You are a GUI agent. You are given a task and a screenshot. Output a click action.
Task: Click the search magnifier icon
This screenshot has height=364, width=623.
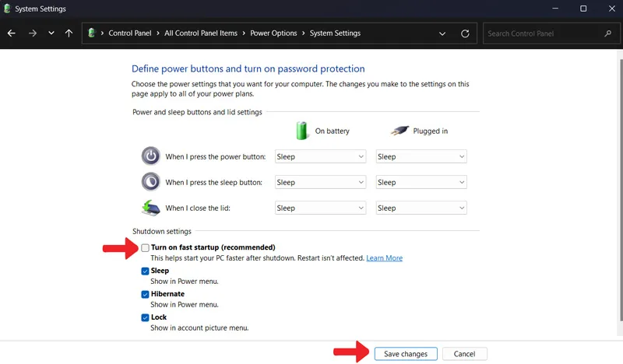[608, 33]
